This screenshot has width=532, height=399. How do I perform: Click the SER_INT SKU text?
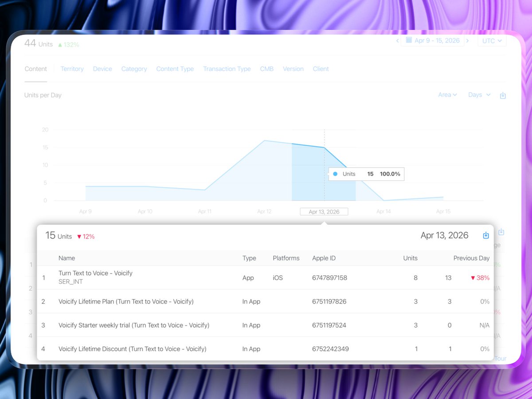pyautogui.click(x=70, y=282)
